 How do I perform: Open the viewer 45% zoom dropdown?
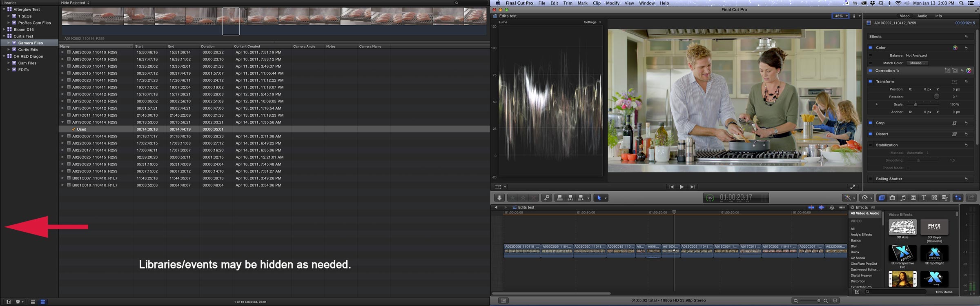(x=841, y=16)
